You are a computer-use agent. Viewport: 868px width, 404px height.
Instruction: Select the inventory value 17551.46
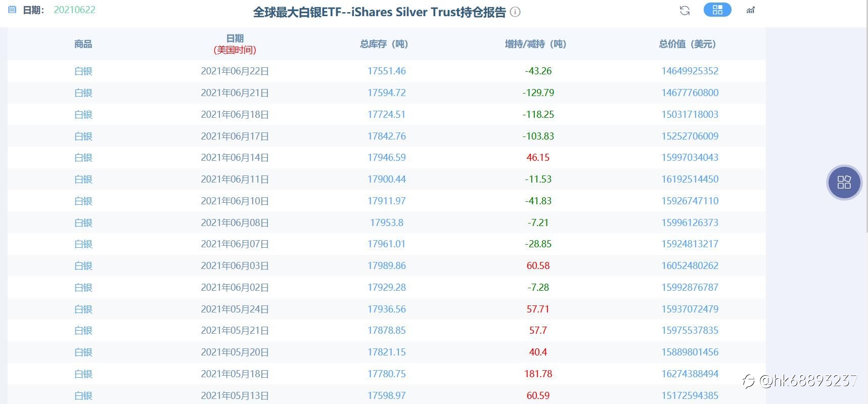coord(387,71)
